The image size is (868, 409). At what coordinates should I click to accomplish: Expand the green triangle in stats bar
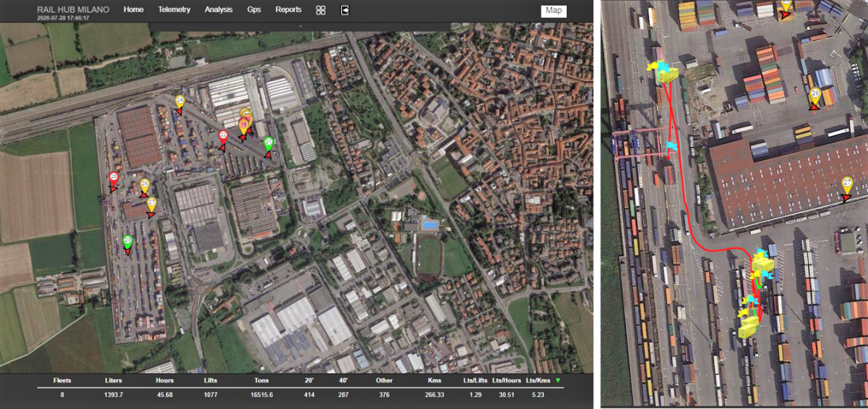pyautogui.click(x=558, y=380)
